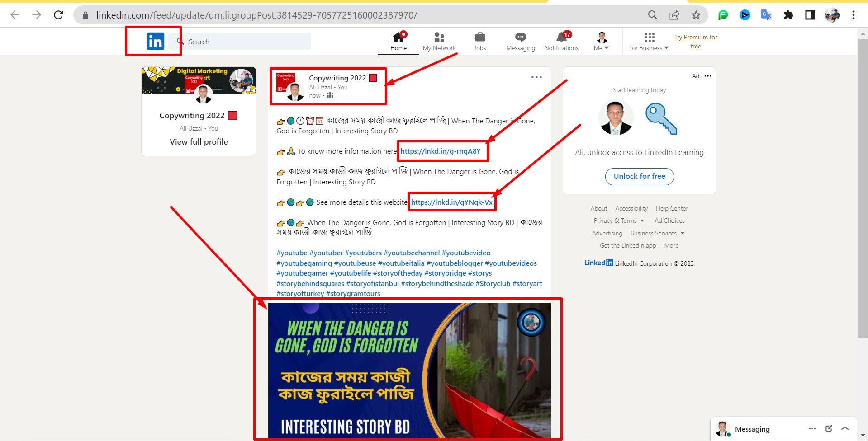Click the More footer link

[671, 245]
